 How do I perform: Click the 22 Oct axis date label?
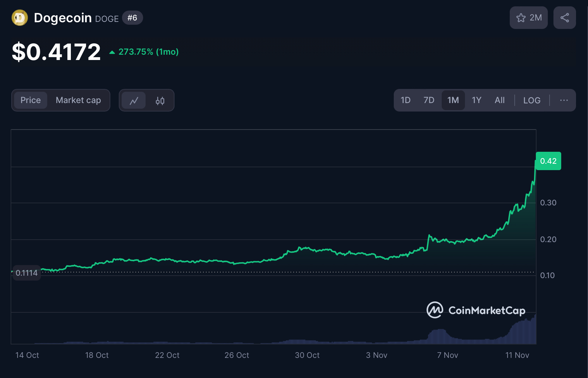(x=167, y=355)
